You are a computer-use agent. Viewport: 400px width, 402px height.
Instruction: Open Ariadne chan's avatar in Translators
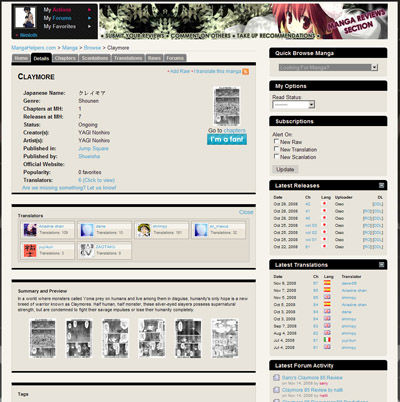30,230
